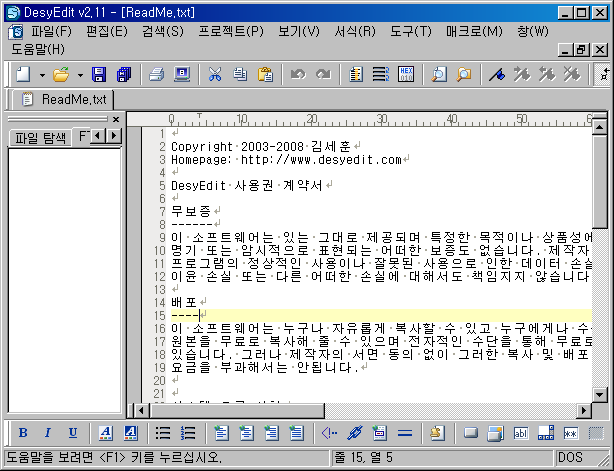Open the 프로젝트(P) menu
The image size is (614, 471).
tap(231, 31)
